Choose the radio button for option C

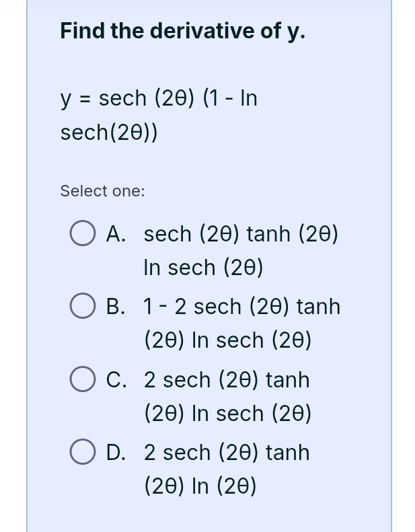click(83, 380)
